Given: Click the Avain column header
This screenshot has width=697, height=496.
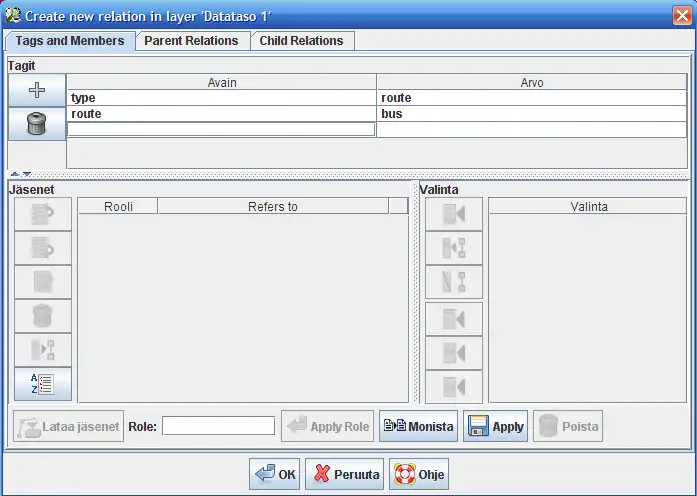Looking at the screenshot, I should tap(221, 82).
